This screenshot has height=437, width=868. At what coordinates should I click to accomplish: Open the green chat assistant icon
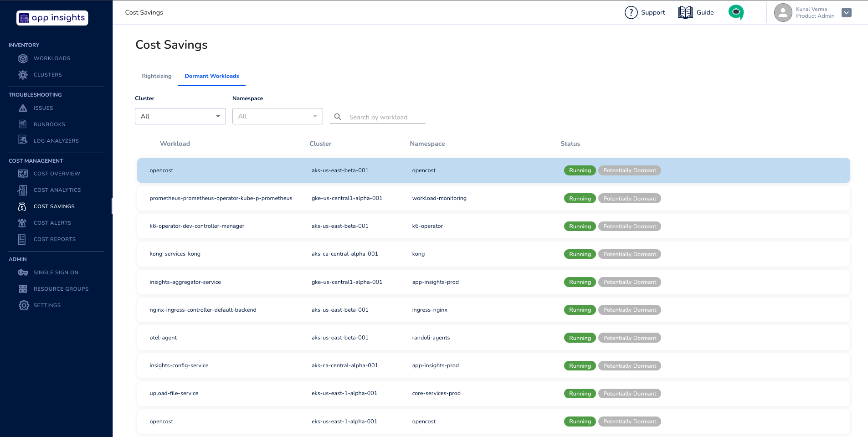(x=735, y=12)
